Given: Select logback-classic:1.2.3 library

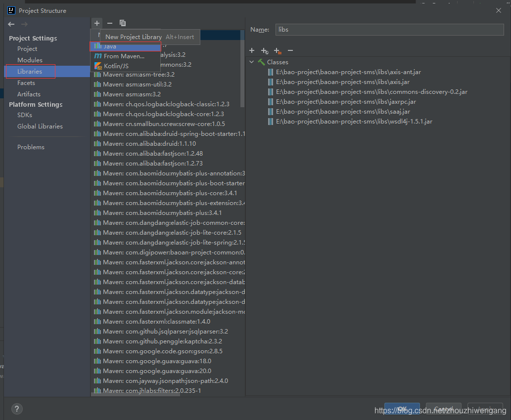Looking at the screenshot, I should tap(161, 104).
